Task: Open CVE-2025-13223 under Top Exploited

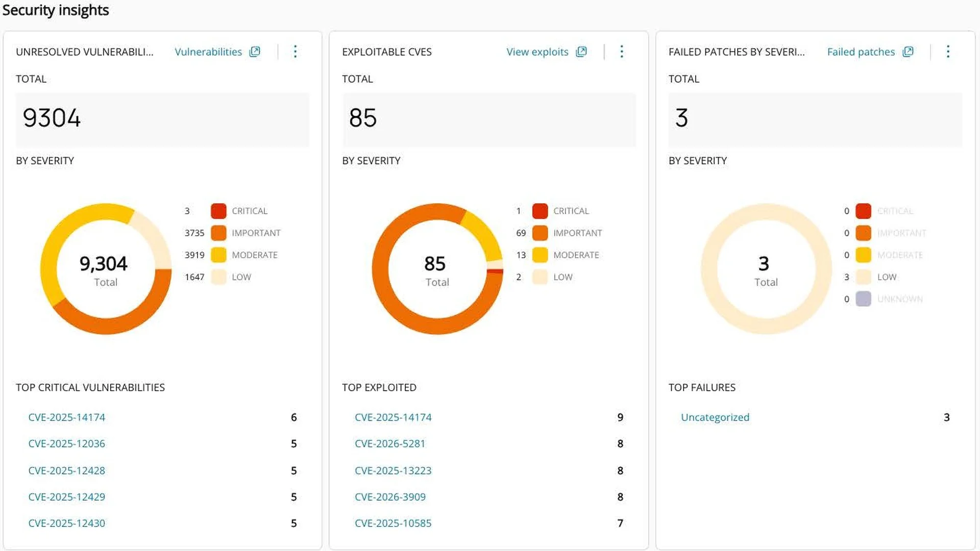Action: click(x=393, y=470)
